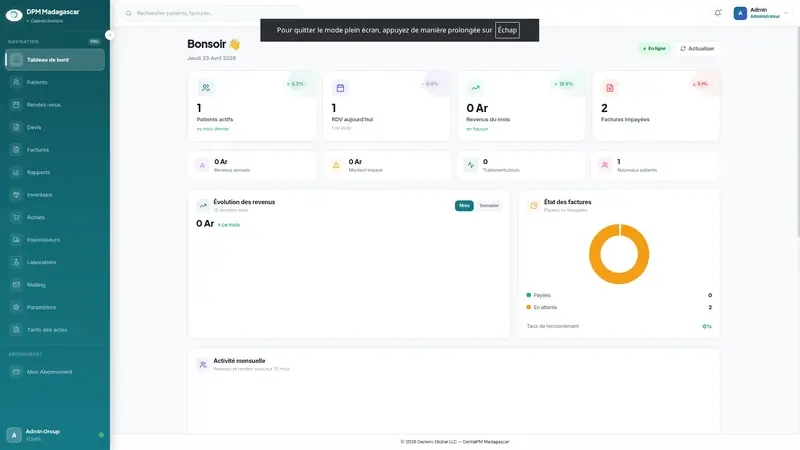Click the "+ ce mois" text

229,224
